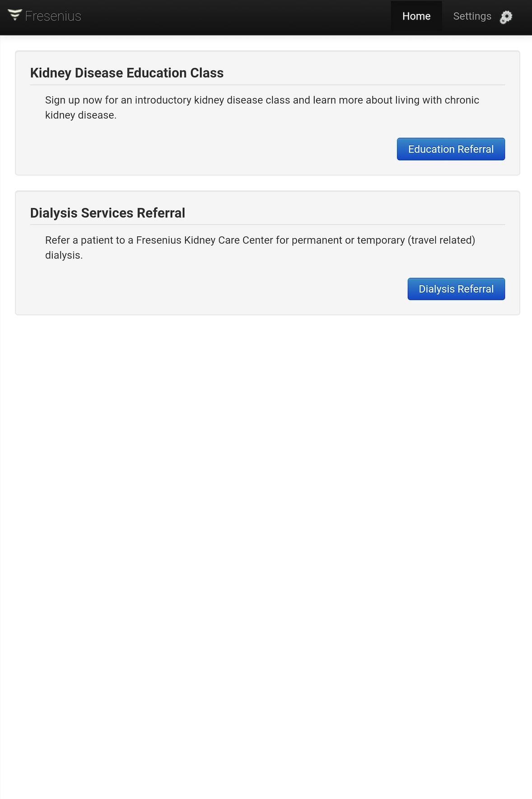Open Settings via the gear icon
The image size is (532, 799).
506,17
